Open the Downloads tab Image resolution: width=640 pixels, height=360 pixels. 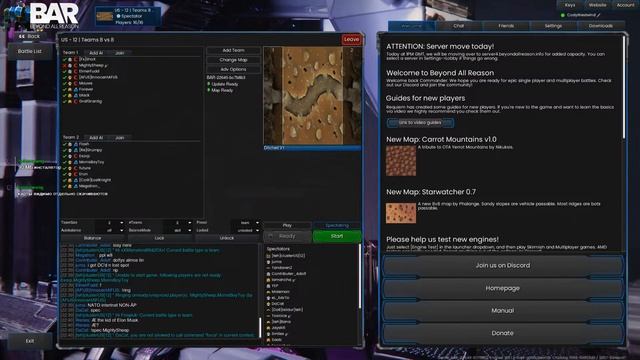(x=601, y=26)
